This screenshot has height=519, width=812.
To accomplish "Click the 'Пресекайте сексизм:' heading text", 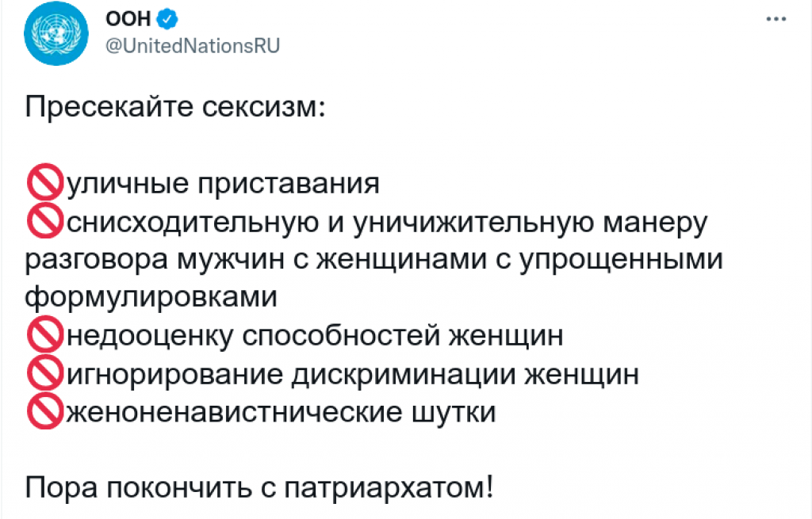I will [x=175, y=107].
